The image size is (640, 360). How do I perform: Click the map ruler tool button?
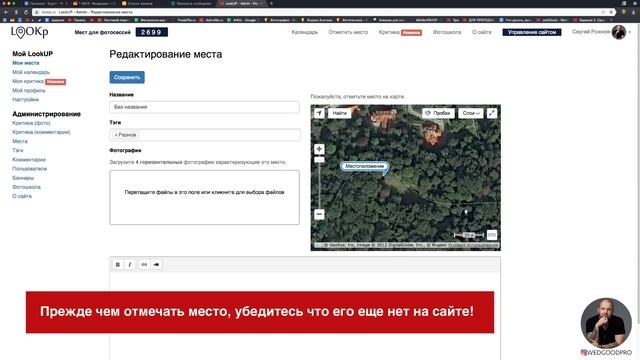pyautogui.click(x=492, y=235)
